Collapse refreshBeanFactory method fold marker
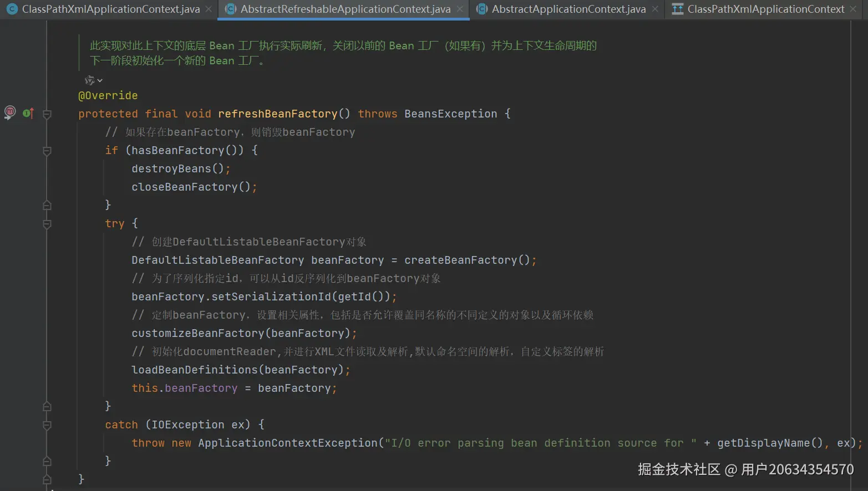This screenshot has height=491, width=868. click(x=47, y=114)
